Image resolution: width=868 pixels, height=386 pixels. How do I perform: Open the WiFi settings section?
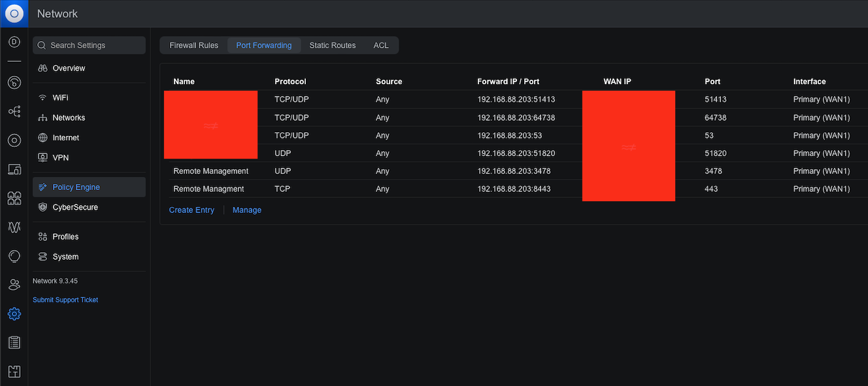[x=60, y=98]
